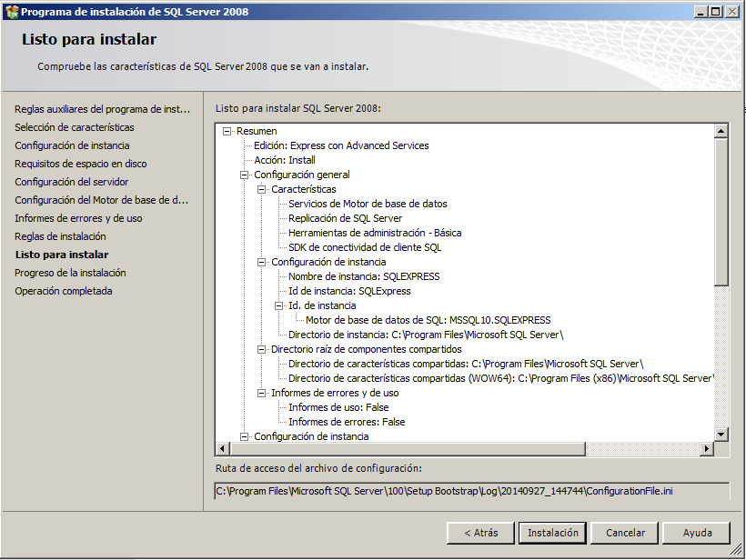Collapse Directorio raíz de componentes compartidos

pyautogui.click(x=262, y=349)
